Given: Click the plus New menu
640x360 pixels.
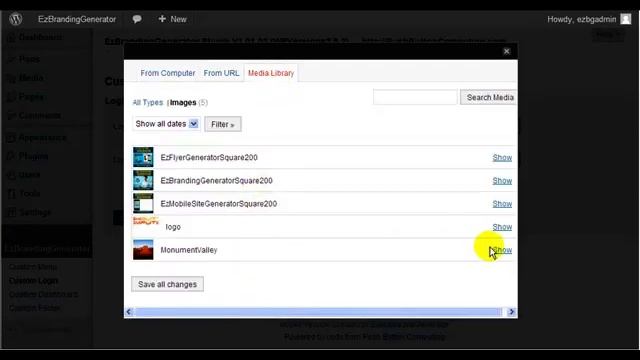Looking at the screenshot, I should point(172,19).
